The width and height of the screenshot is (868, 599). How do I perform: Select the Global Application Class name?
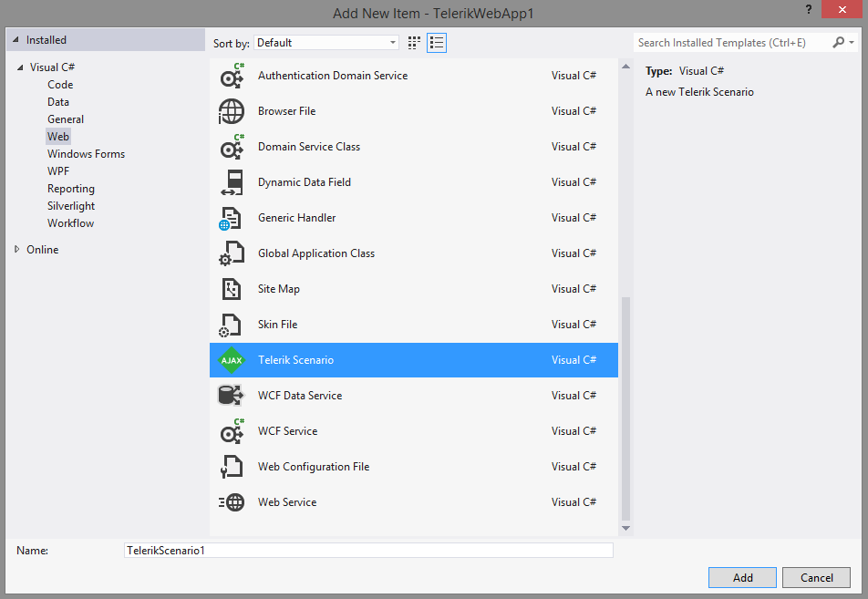316,253
